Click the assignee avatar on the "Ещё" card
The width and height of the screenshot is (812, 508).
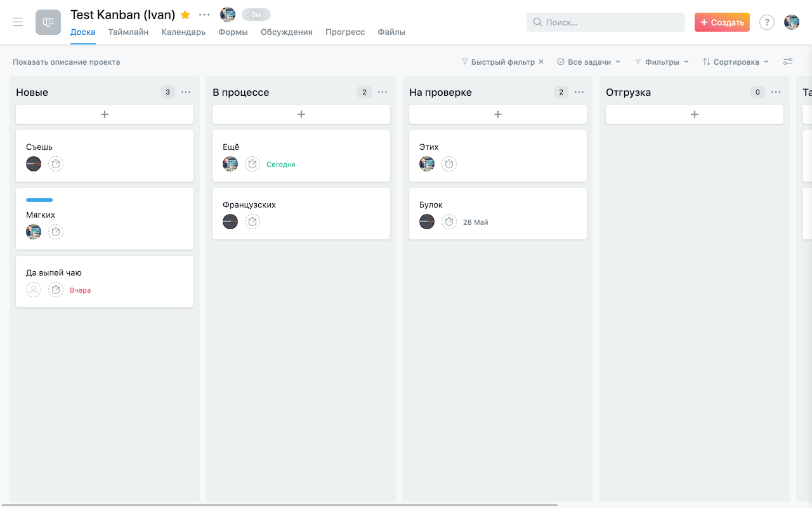(x=230, y=164)
